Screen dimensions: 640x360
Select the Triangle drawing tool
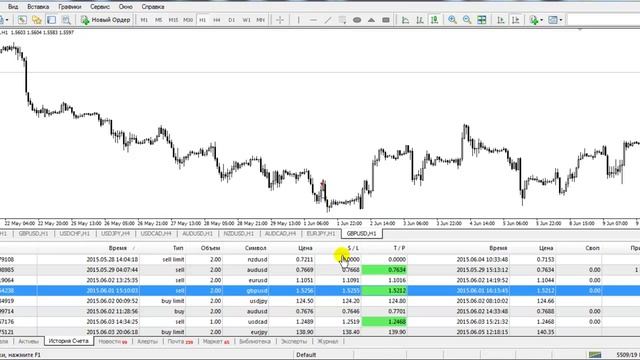pos(371,20)
